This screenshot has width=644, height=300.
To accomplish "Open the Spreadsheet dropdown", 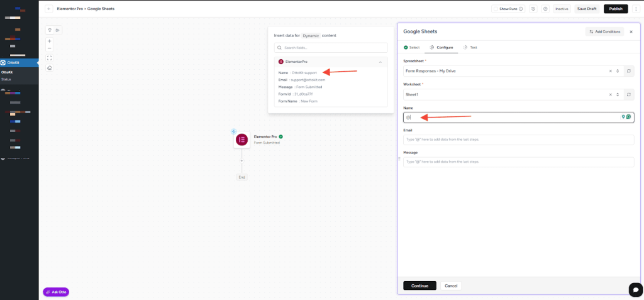I will point(618,71).
